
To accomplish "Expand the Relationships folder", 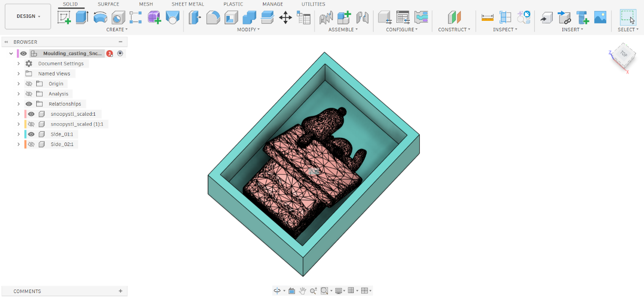I will (x=19, y=104).
